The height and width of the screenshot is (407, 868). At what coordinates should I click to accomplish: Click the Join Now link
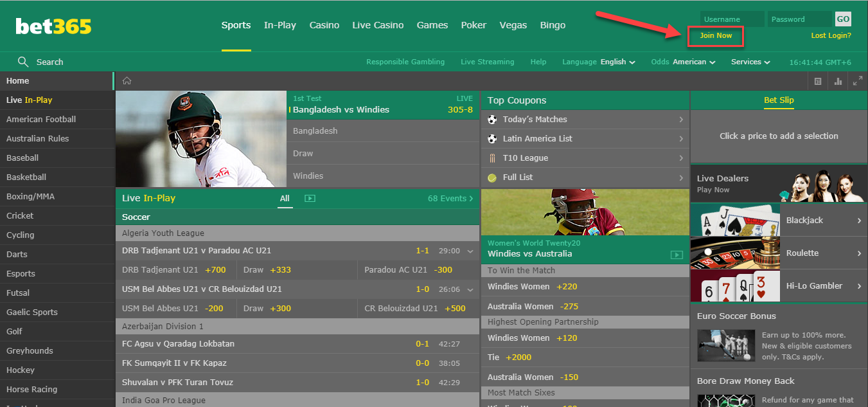pyautogui.click(x=716, y=35)
